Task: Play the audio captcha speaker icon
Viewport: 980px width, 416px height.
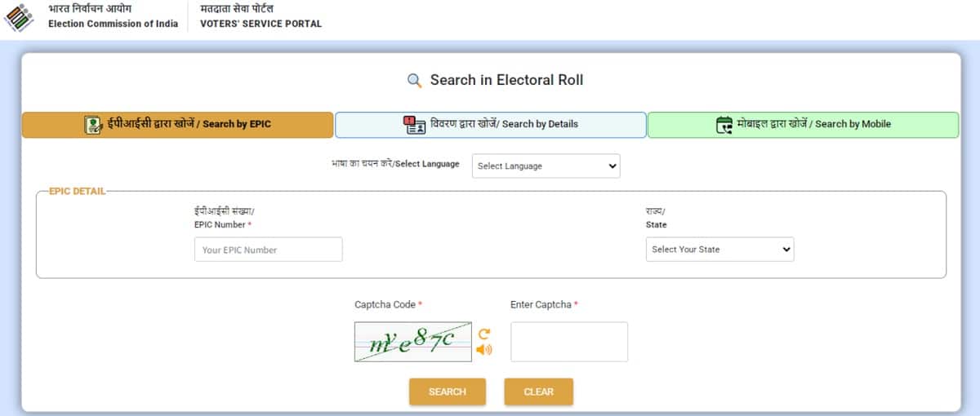Action: 484,350
